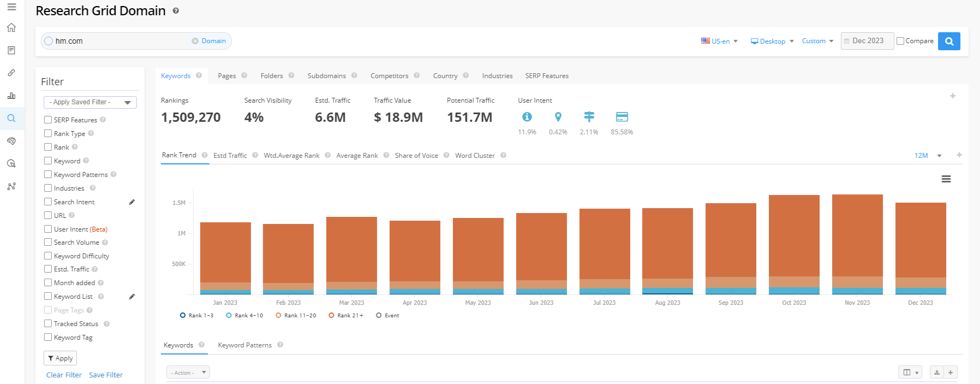Select the Share of Voice tab

click(416, 156)
